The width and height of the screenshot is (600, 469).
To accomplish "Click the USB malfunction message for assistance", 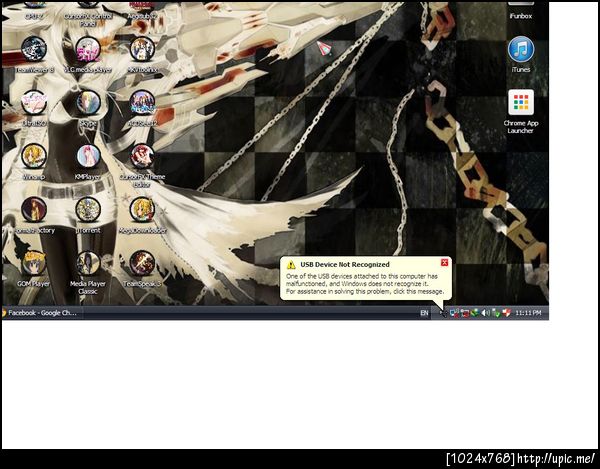I will click(365, 284).
